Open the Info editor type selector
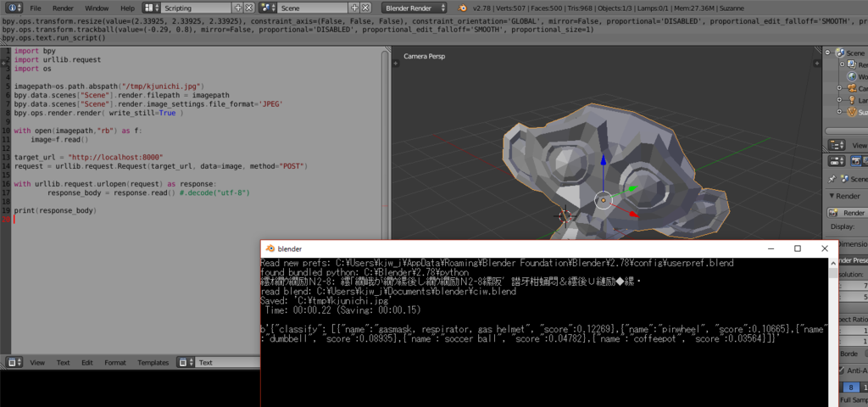This screenshot has height=407, width=868. point(14,8)
